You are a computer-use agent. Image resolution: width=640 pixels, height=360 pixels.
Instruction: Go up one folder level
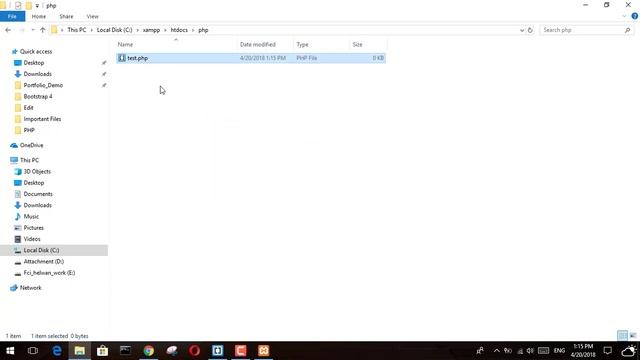[x=42, y=30]
